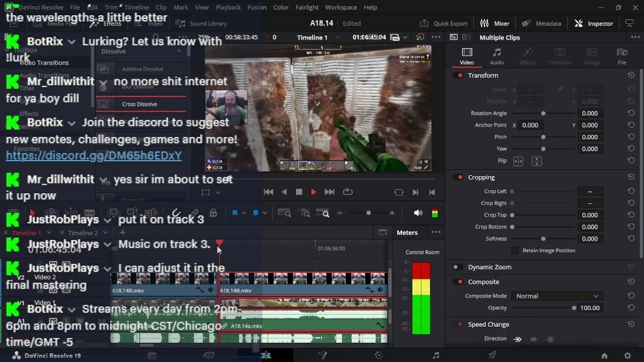Open viewer transform overlay dropdown arrow

pos(218,192)
